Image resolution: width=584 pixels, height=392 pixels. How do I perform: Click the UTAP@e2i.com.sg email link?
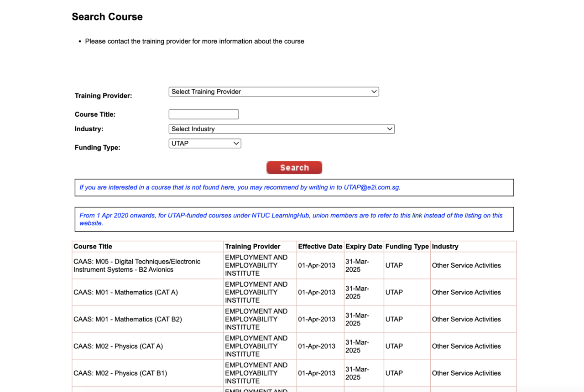point(371,187)
